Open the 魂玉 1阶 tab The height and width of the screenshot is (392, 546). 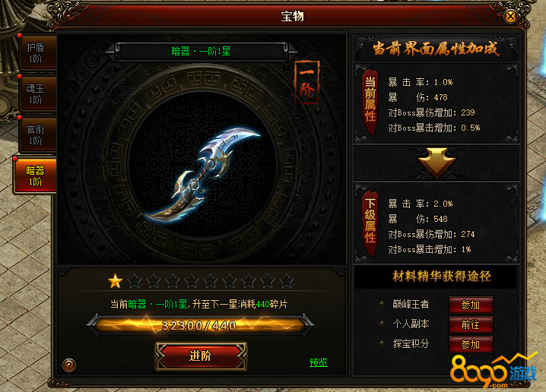pos(35,94)
